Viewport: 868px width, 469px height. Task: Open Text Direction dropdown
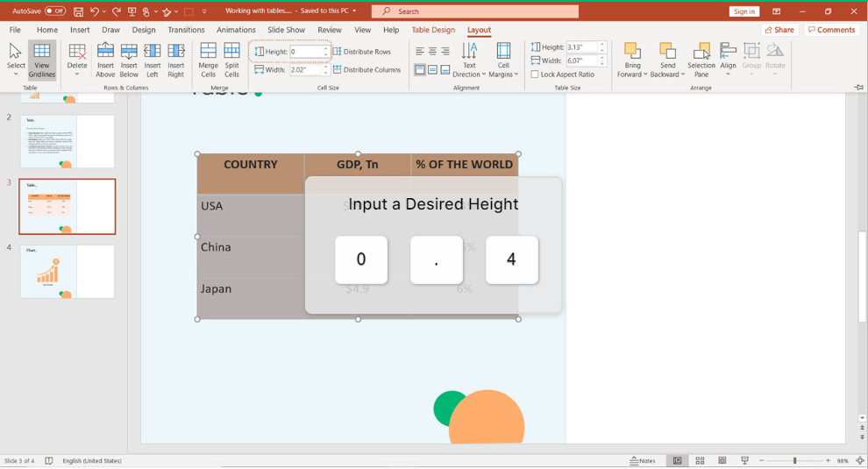pos(469,60)
